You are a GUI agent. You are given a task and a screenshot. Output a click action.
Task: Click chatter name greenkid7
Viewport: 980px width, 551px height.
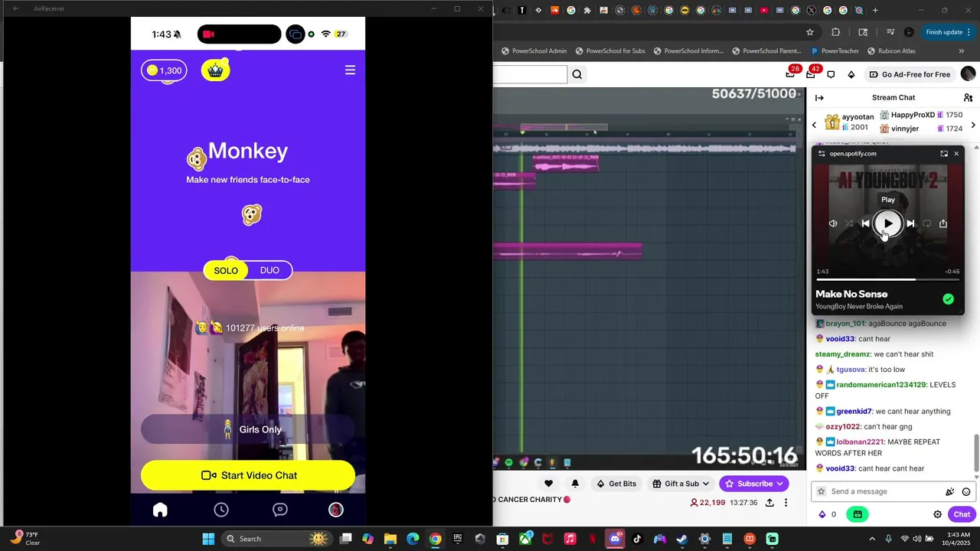854,411
